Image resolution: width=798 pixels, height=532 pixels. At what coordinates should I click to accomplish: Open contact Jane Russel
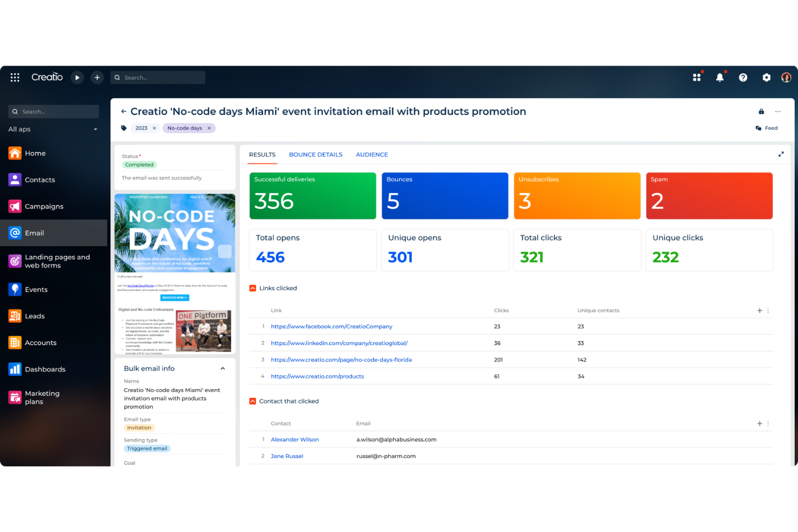[287, 457]
